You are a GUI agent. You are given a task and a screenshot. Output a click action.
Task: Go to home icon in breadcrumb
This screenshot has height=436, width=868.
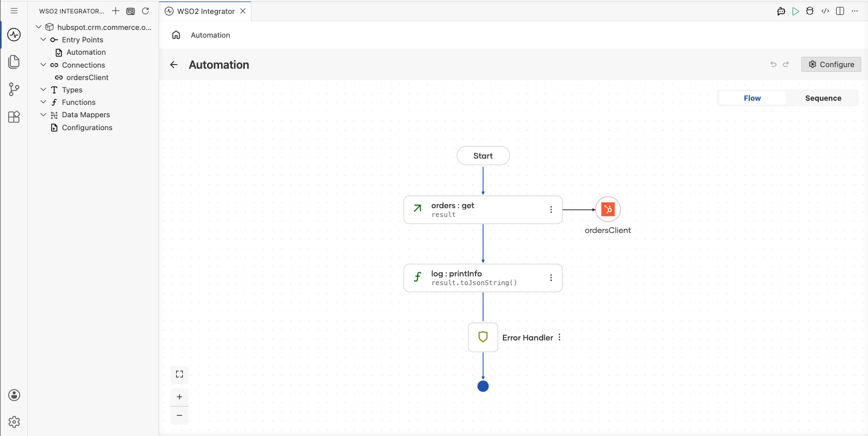[176, 35]
